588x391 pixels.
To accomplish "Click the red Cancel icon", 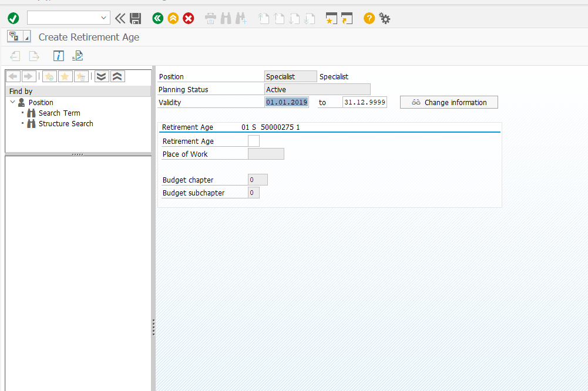I will tap(188, 18).
